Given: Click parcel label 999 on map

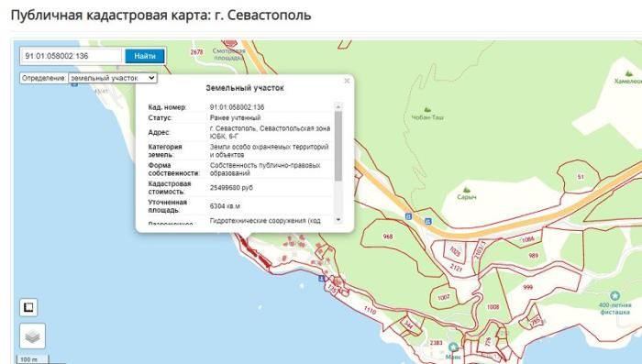Looking at the screenshot, I should 527,287.
